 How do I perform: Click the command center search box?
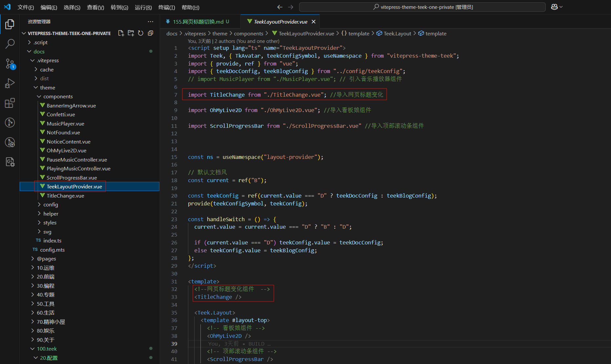(422, 7)
